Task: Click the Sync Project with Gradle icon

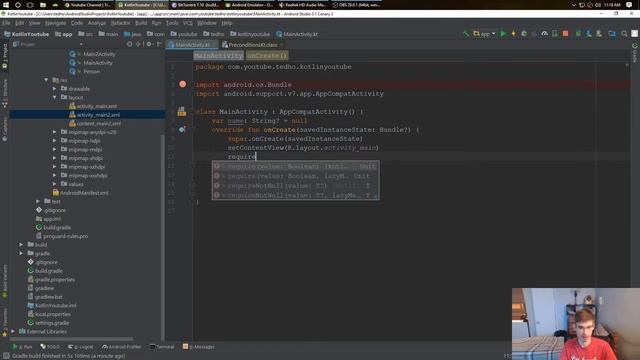Action: click(578, 34)
